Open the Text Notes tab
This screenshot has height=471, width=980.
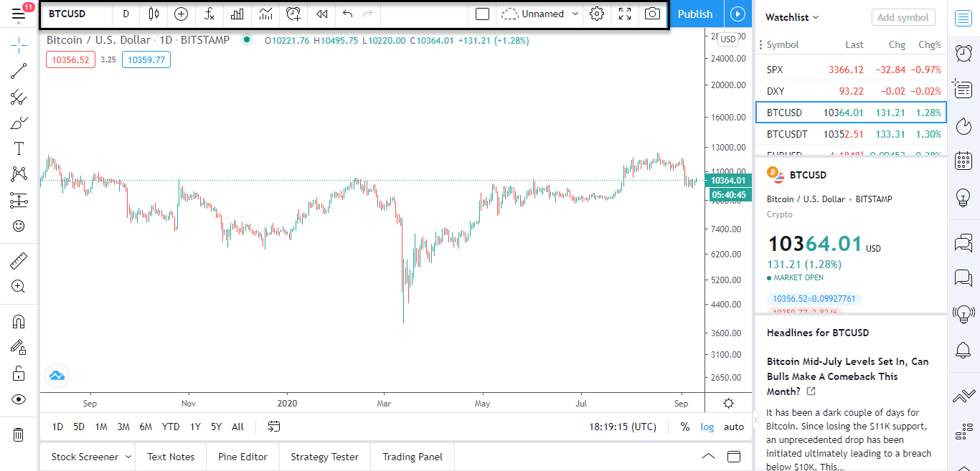coord(171,457)
